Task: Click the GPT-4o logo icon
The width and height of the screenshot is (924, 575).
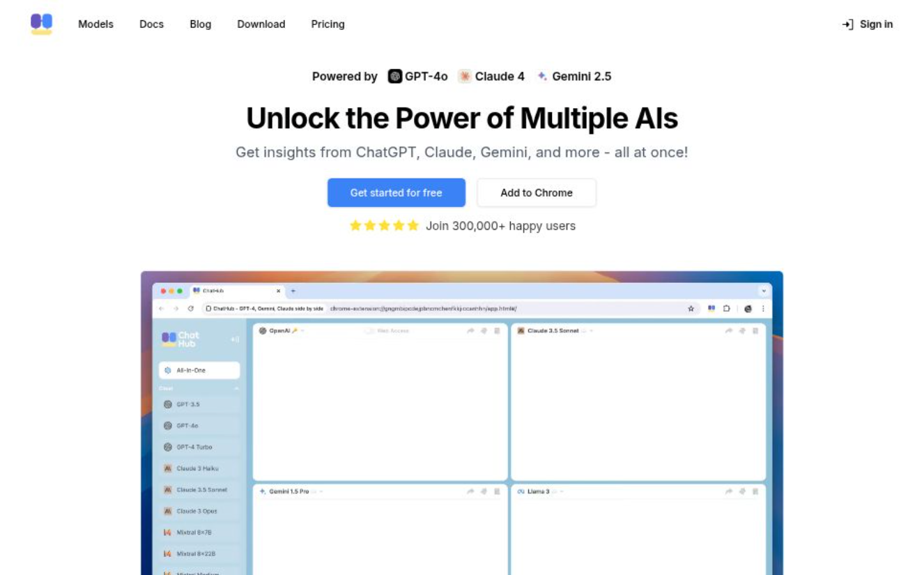Action: click(395, 77)
